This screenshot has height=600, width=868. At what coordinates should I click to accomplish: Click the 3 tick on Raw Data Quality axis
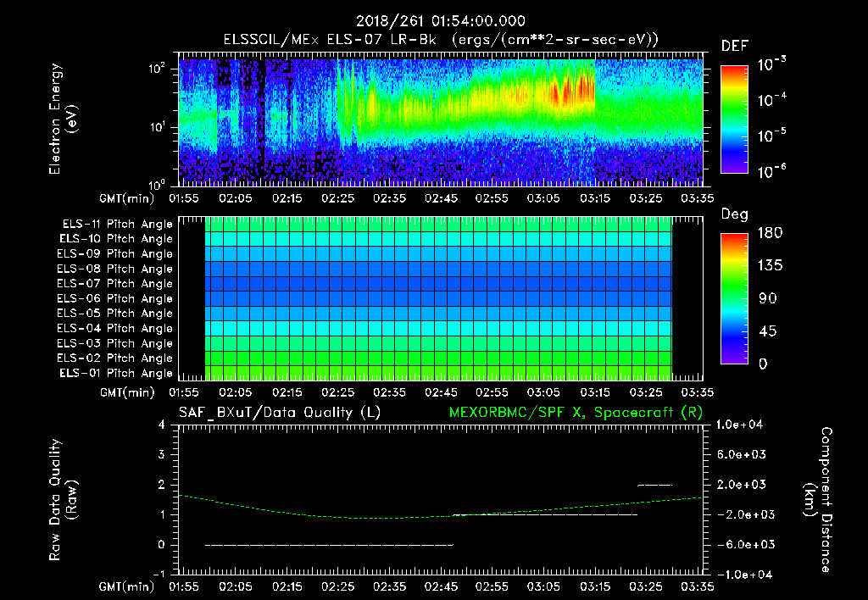[x=162, y=455]
